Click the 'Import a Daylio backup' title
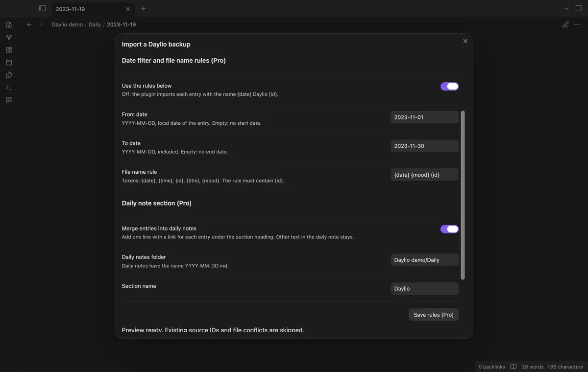Image resolution: width=588 pixels, height=372 pixels. tap(156, 44)
